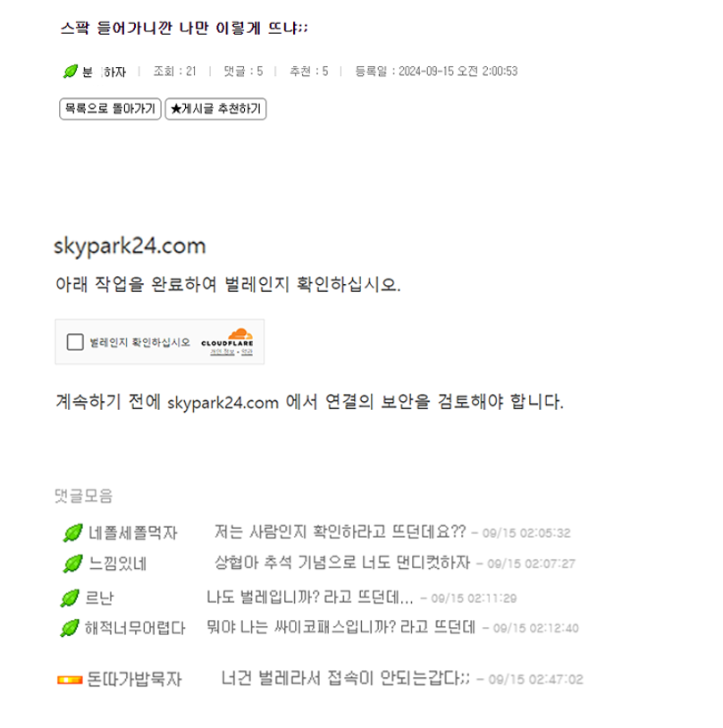The image size is (723, 728).
Task: Open commenter 느낌있네's nickname
Action: click(x=118, y=564)
